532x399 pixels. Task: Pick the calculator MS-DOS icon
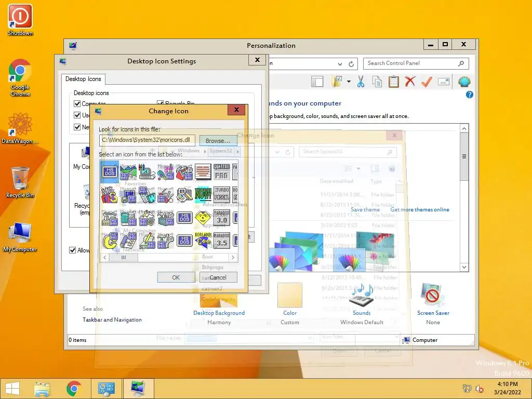(128, 218)
